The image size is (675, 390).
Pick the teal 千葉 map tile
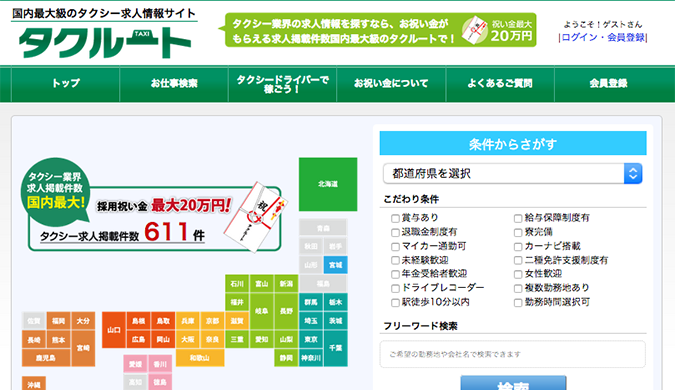pos(335,348)
